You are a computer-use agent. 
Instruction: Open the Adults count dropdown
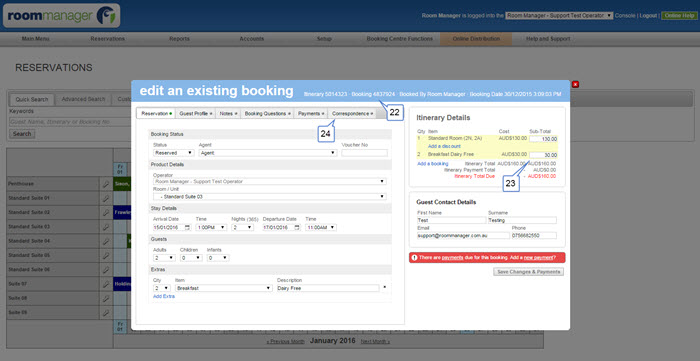tap(164, 258)
